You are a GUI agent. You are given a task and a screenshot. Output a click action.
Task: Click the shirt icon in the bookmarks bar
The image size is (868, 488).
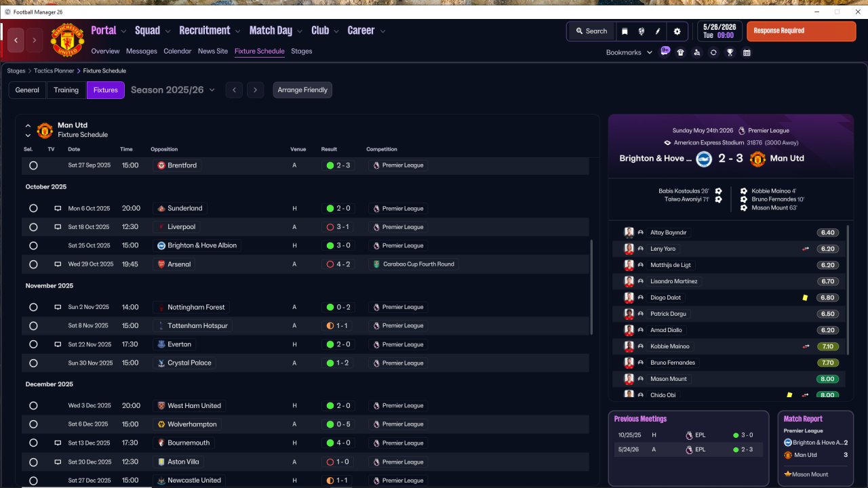(x=681, y=52)
